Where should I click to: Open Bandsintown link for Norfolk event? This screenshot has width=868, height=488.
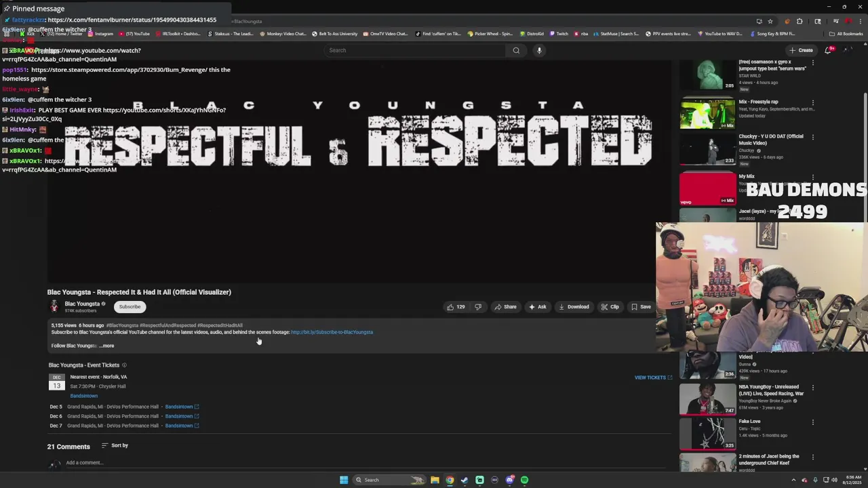83,396
